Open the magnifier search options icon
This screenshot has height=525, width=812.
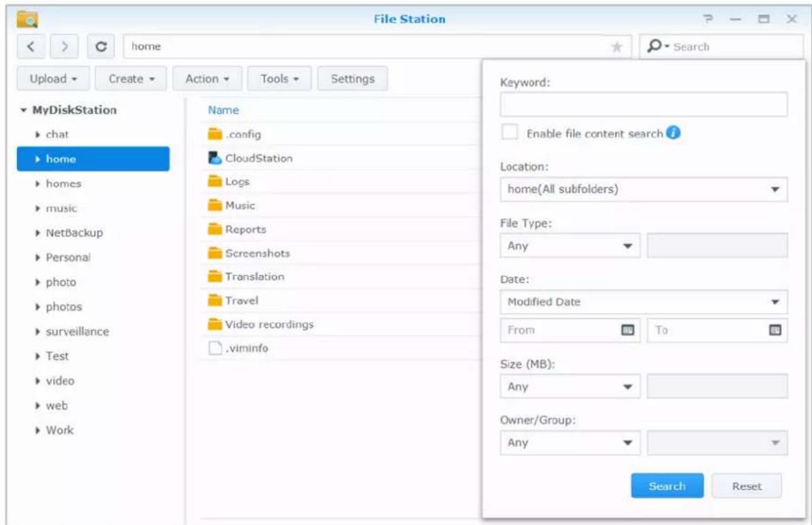[657, 46]
